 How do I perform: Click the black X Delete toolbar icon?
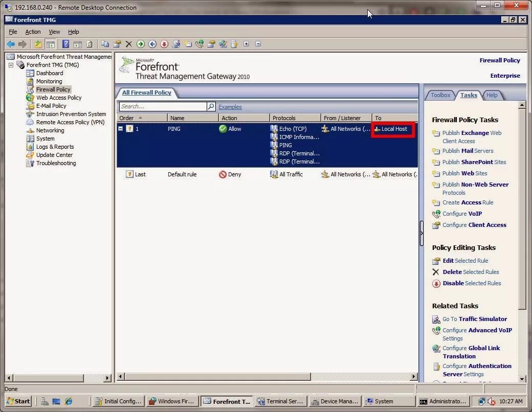click(x=128, y=44)
